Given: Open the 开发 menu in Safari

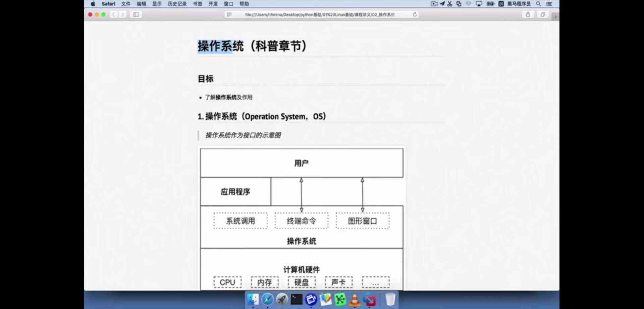Looking at the screenshot, I should [x=213, y=4].
